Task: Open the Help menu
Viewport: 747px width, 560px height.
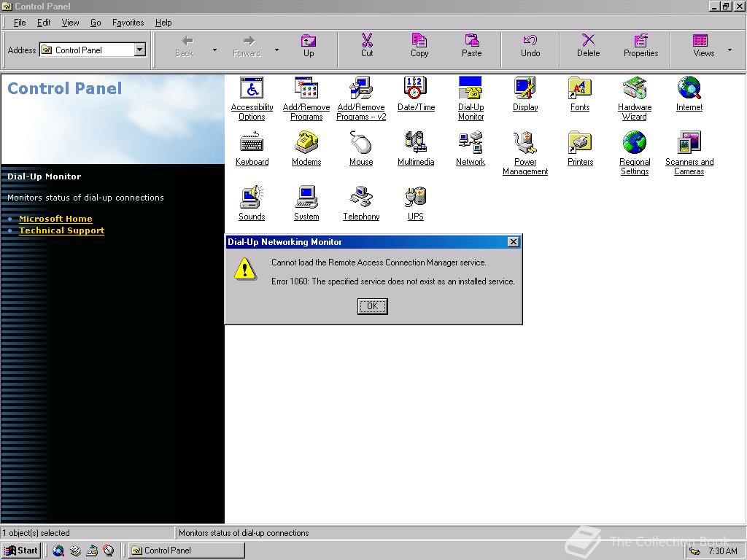Action: tap(163, 23)
